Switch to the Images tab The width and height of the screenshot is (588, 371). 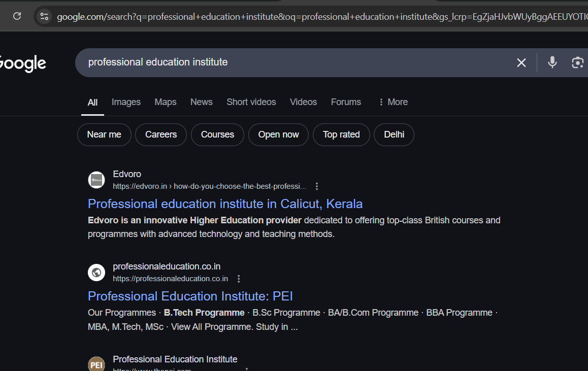tap(126, 102)
